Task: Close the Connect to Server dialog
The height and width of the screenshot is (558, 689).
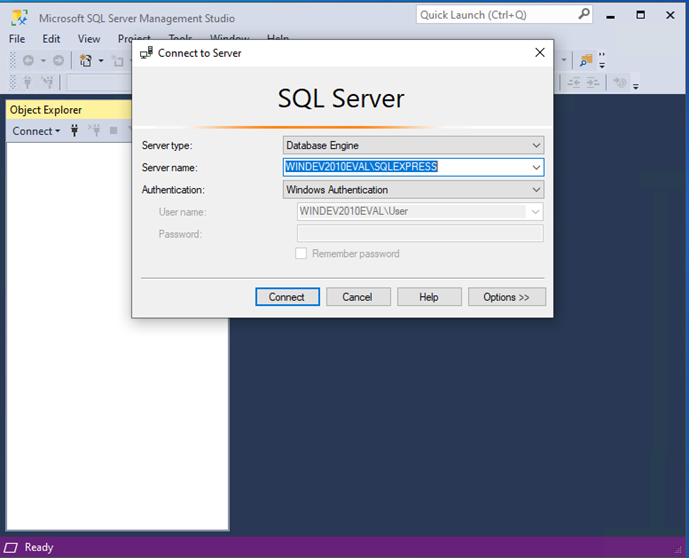Action: (540, 53)
